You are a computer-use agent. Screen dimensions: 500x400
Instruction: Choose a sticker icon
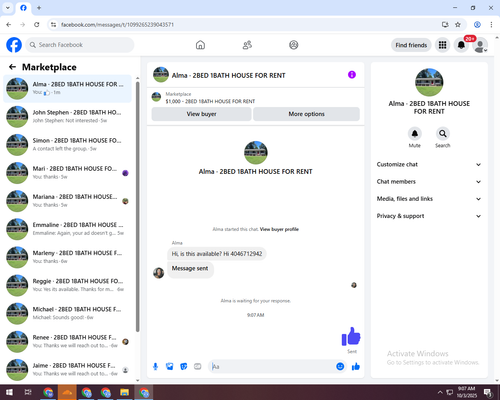coord(184,367)
